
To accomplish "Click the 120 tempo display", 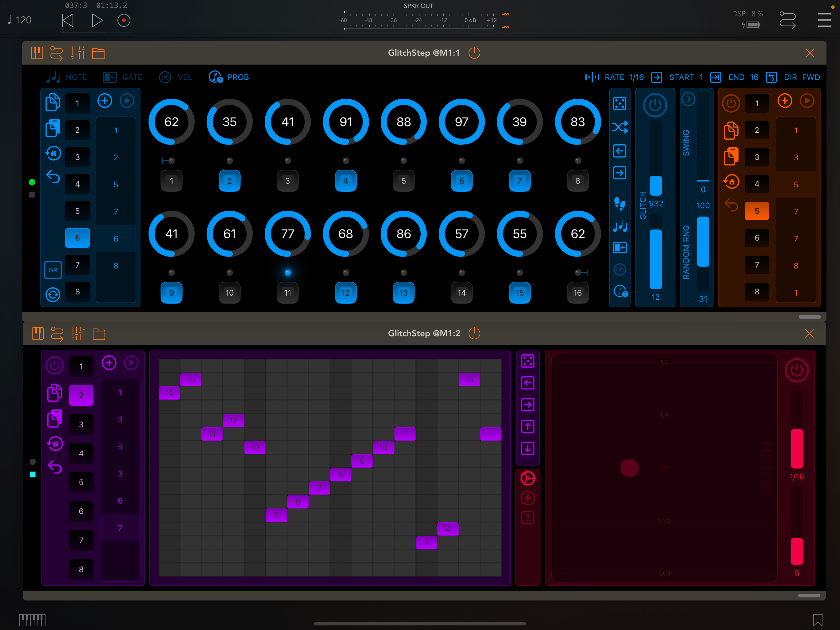I will tap(20, 20).
